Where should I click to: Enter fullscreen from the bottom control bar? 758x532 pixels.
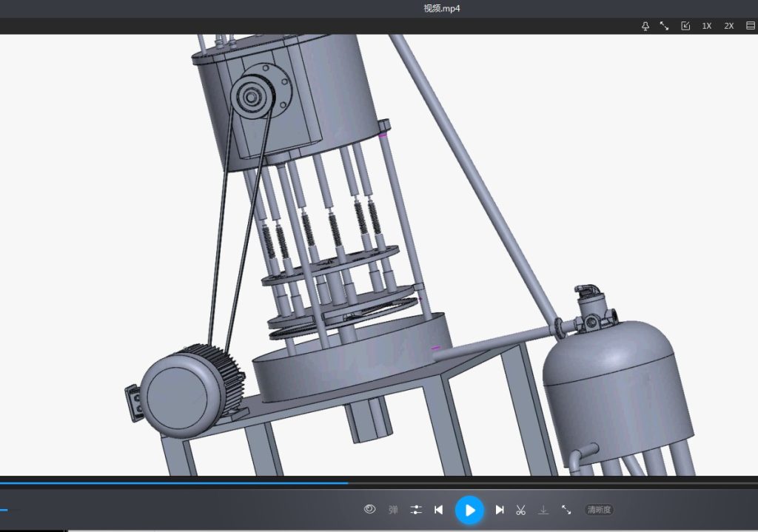point(566,510)
